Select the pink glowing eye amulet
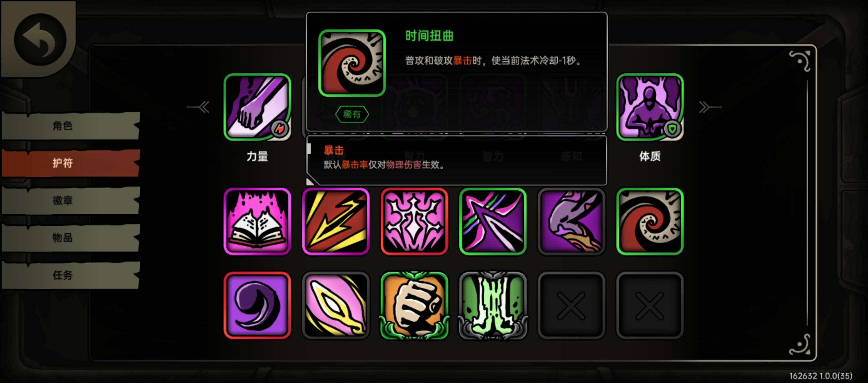 click(336, 305)
